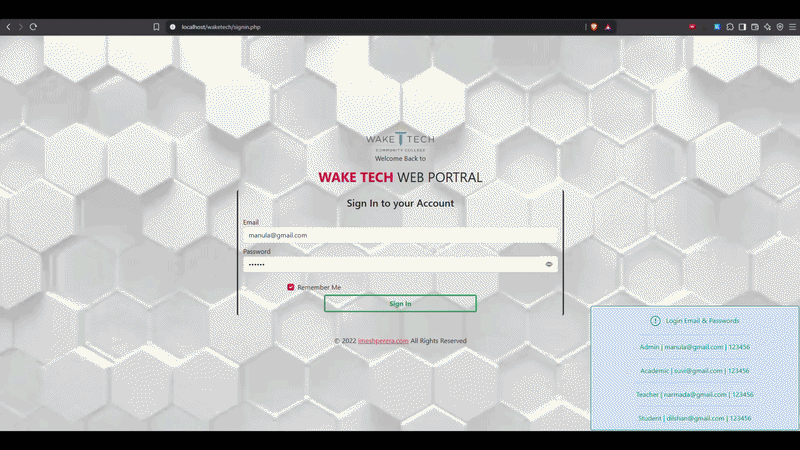Go back to the previous page
The width and height of the screenshot is (800, 450).
tap(8, 27)
